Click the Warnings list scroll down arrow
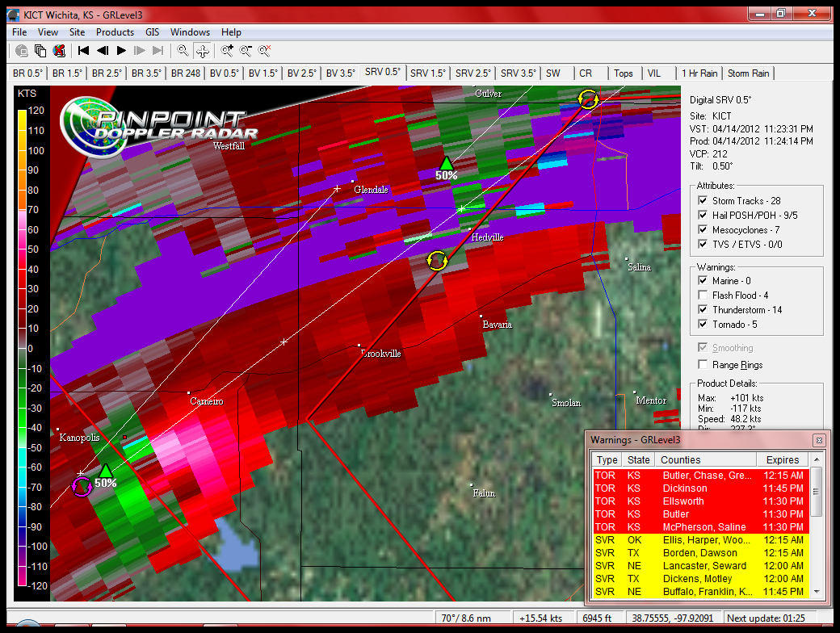 pos(817,592)
